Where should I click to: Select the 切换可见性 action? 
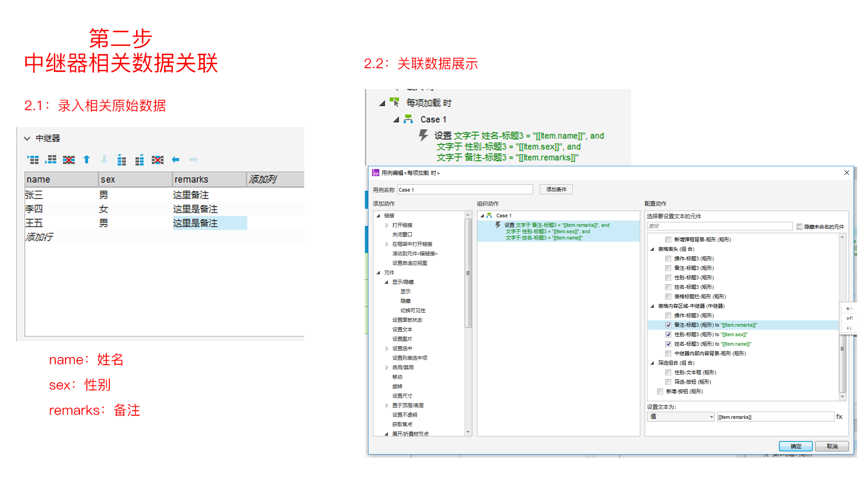[413, 310]
